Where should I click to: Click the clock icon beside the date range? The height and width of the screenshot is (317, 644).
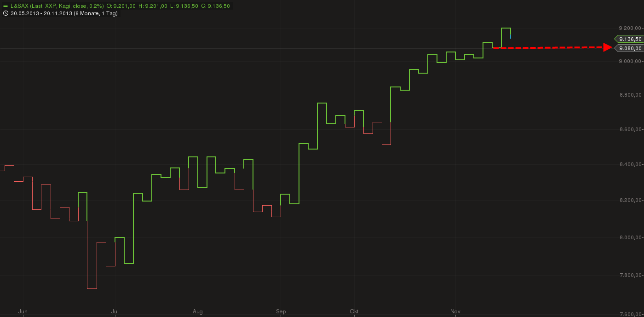click(6, 13)
